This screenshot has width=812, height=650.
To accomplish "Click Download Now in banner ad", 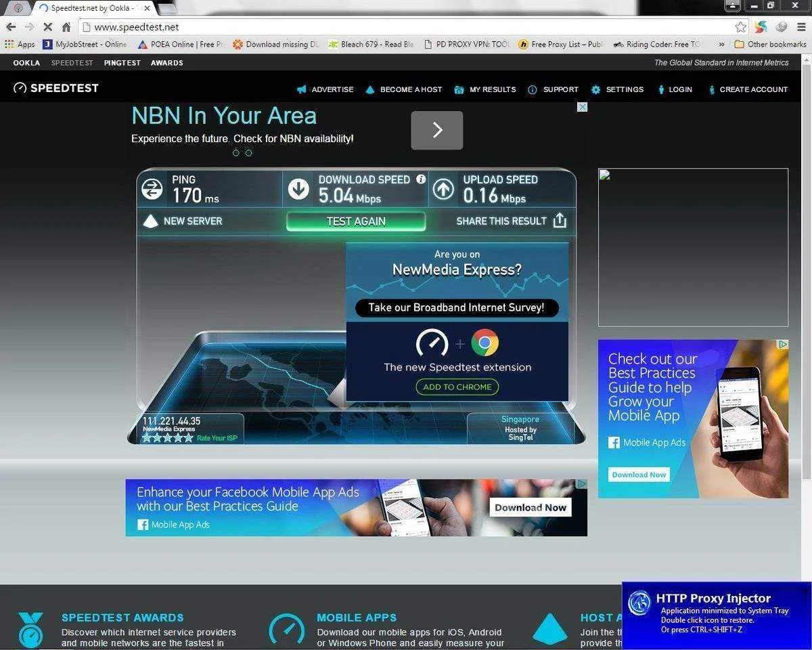I will [530, 507].
